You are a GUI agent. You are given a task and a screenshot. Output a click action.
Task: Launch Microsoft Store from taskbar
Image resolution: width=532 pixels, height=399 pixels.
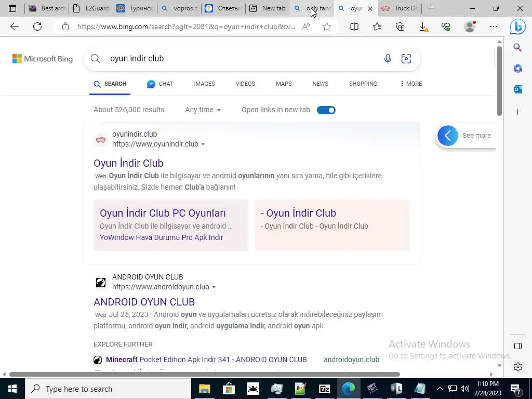click(229, 389)
